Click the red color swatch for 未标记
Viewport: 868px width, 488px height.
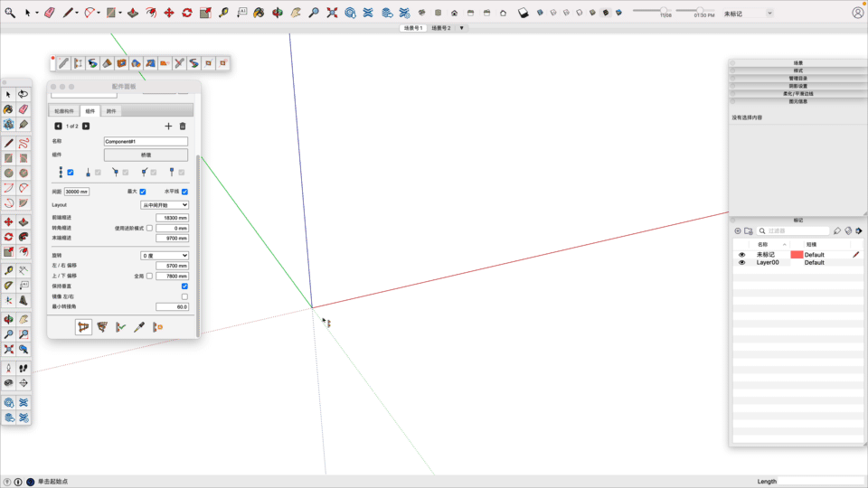click(x=796, y=255)
